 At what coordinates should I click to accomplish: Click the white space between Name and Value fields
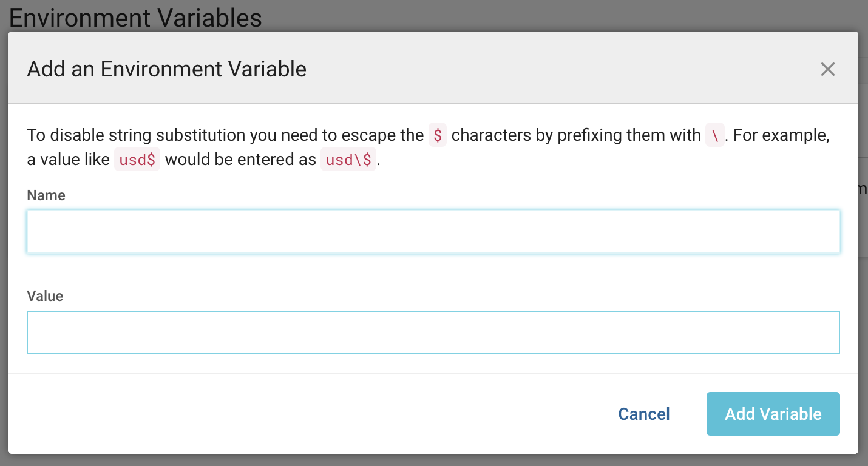(433, 272)
